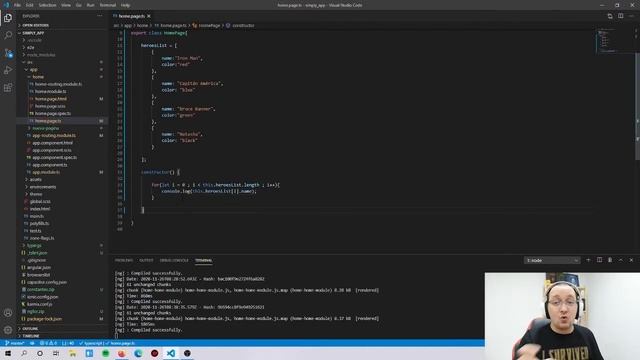Click Visual Studio Code taskbar icon
Image resolution: width=640 pixels, height=360 pixels.
click(171, 353)
